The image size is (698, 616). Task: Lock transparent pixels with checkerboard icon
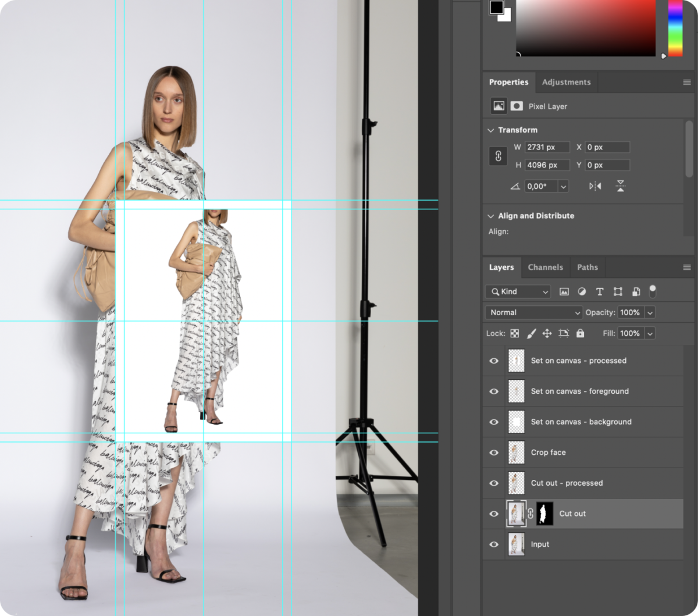click(514, 333)
